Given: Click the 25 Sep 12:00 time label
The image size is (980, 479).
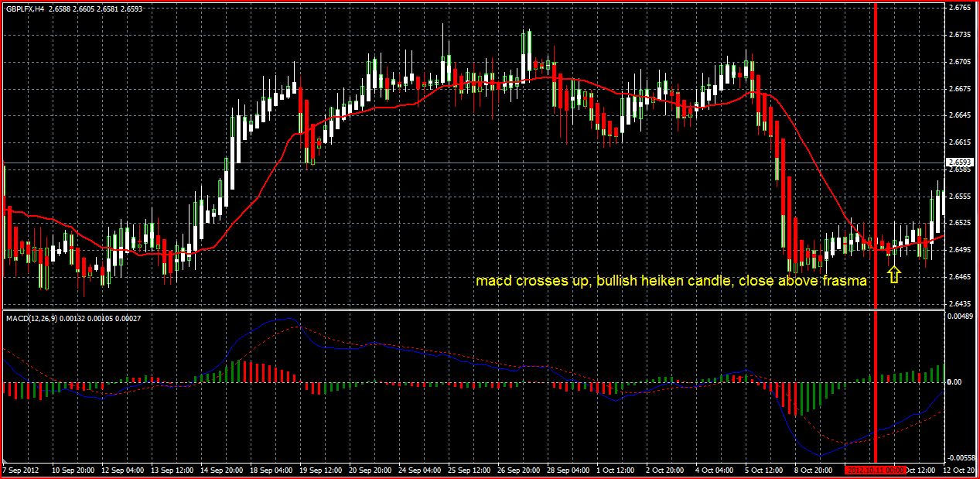Looking at the screenshot, I should tap(469, 470).
